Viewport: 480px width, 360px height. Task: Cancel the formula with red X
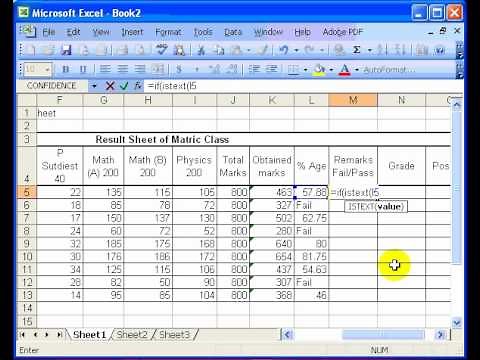coord(110,86)
